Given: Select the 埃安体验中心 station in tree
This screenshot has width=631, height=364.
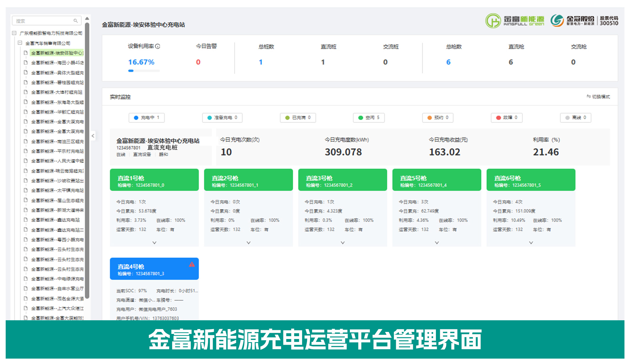Looking at the screenshot, I should coord(57,53).
